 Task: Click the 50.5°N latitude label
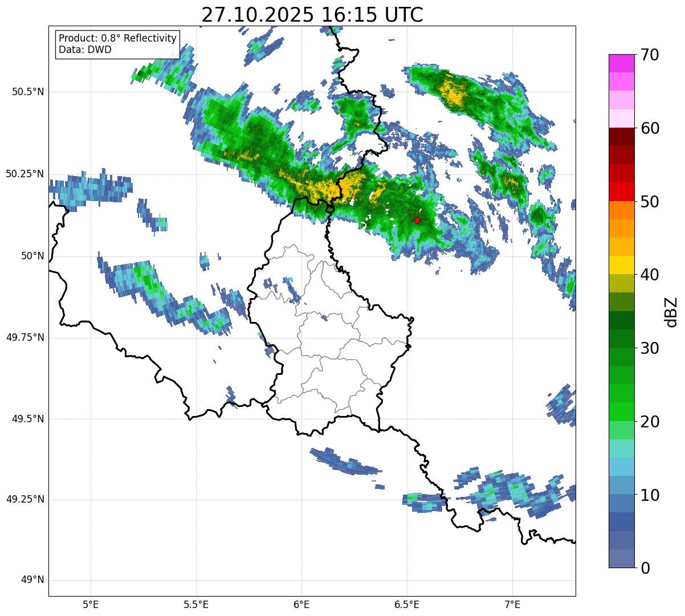pos(28,92)
